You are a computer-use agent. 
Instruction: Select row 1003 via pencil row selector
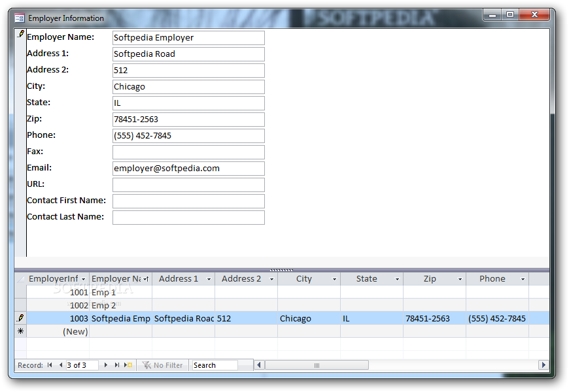tap(21, 318)
